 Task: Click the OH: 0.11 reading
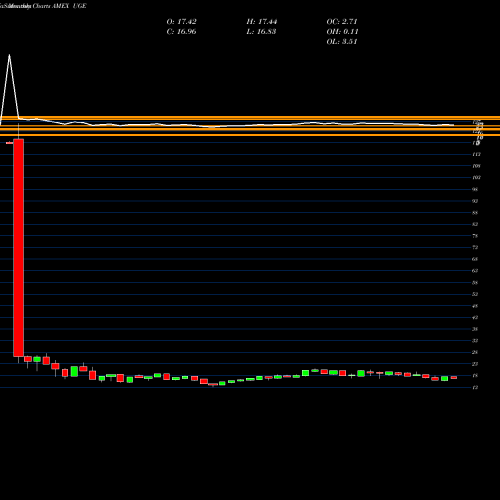(x=342, y=32)
